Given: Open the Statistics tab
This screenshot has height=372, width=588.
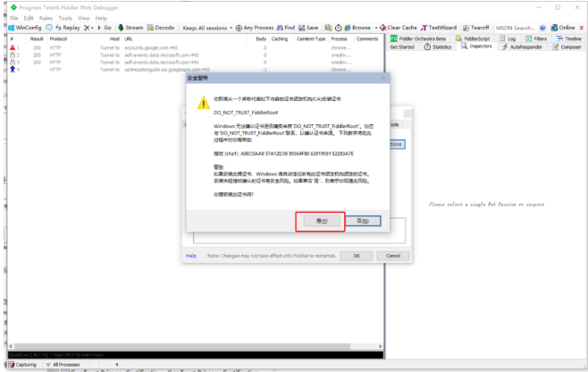Looking at the screenshot, I should tap(438, 46).
